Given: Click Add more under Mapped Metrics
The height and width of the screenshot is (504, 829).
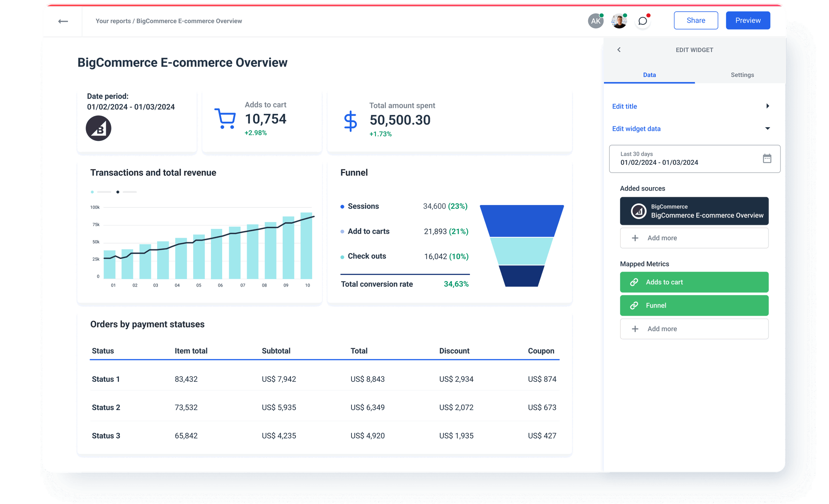Looking at the screenshot, I should click(x=694, y=328).
